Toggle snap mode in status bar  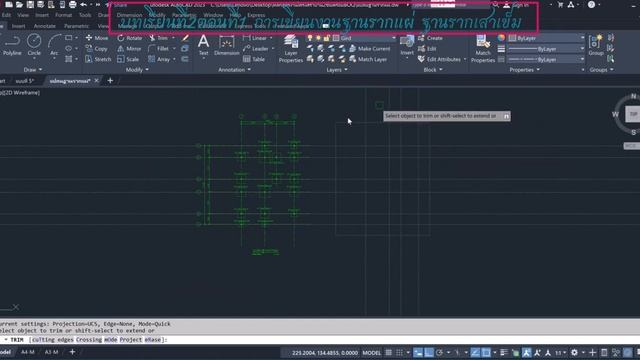(399, 353)
